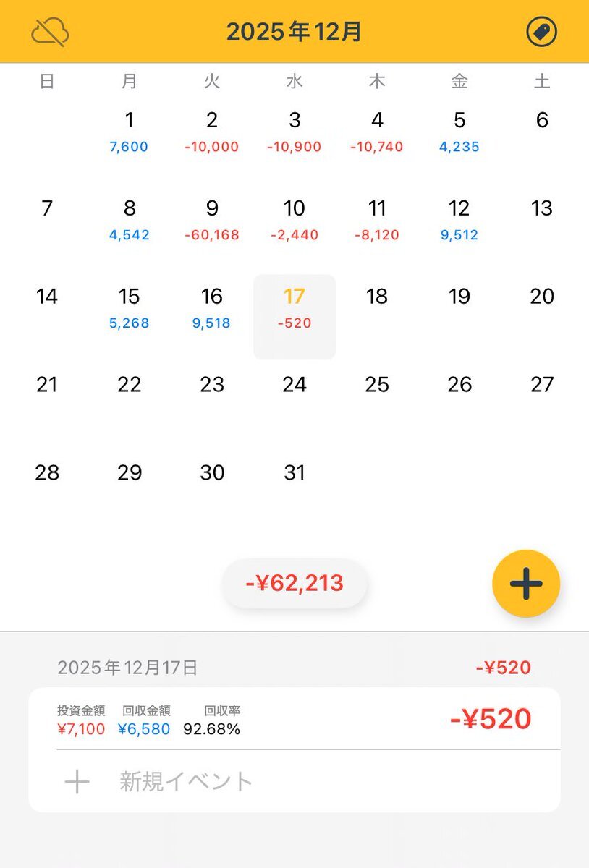The image size is (589, 868).
Task: Open the 2025年12月 month title
Action: click(x=294, y=32)
